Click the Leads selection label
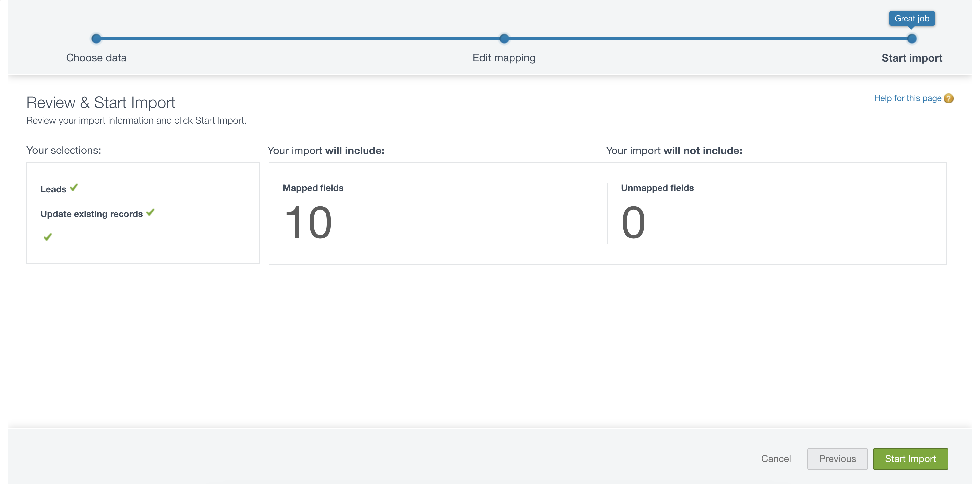The height and width of the screenshot is (484, 980). 53,189
